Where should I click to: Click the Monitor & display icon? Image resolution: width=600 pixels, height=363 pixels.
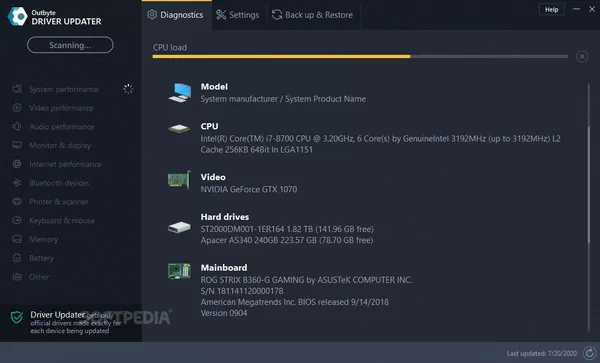click(17, 145)
